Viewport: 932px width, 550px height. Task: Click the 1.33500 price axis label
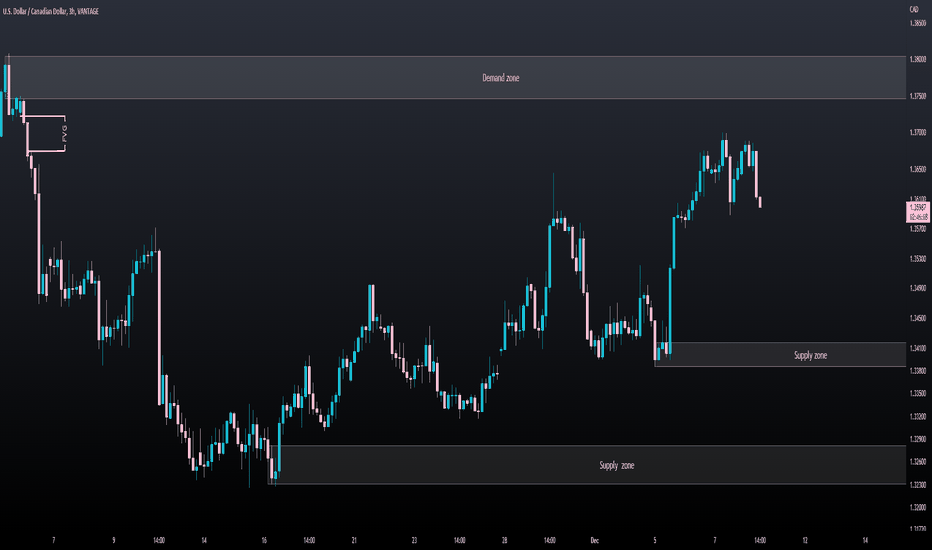[918, 394]
